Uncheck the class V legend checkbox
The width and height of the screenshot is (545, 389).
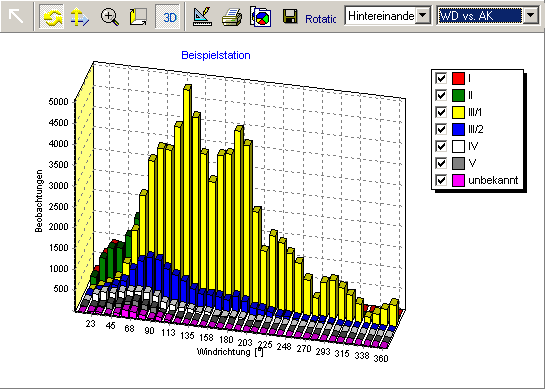pos(441,163)
